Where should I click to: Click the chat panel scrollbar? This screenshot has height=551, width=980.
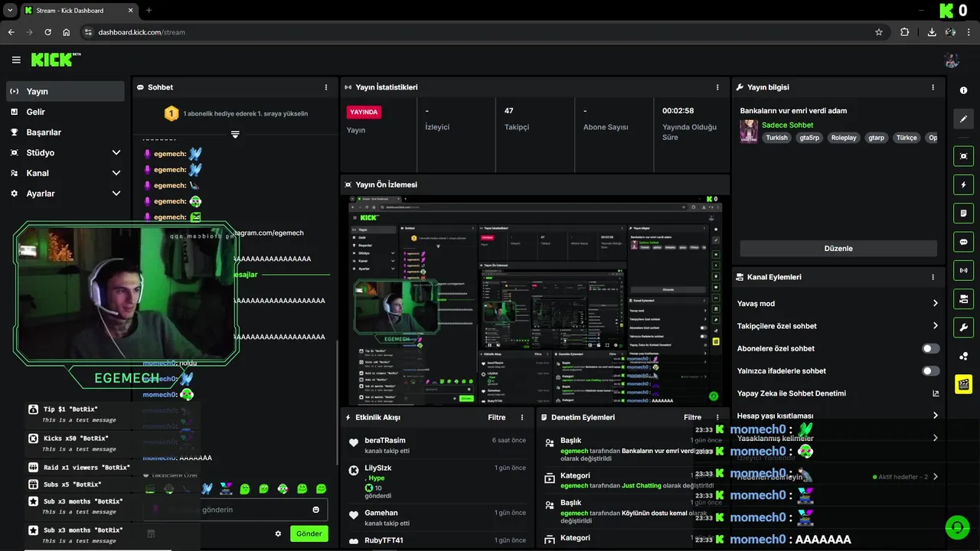pyautogui.click(x=335, y=402)
